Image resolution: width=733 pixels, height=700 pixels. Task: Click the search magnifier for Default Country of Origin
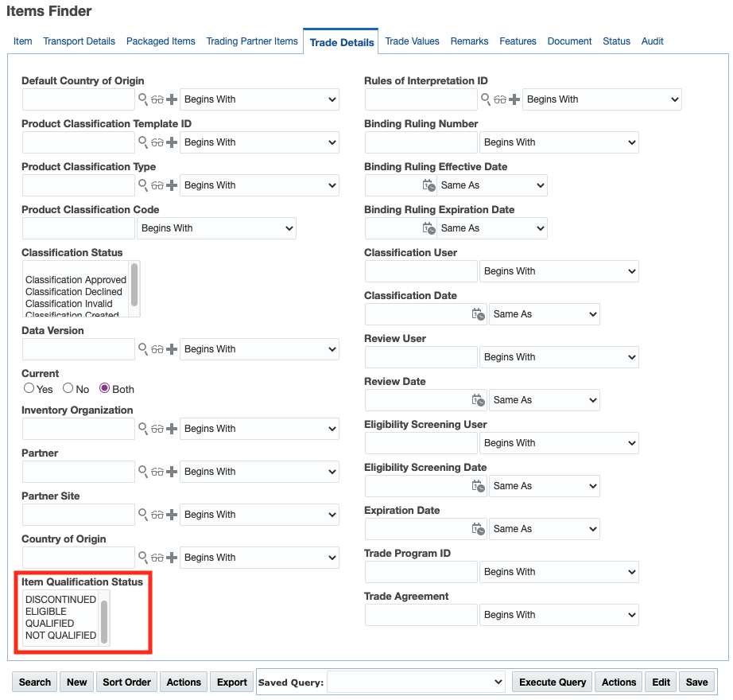pos(143,99)
